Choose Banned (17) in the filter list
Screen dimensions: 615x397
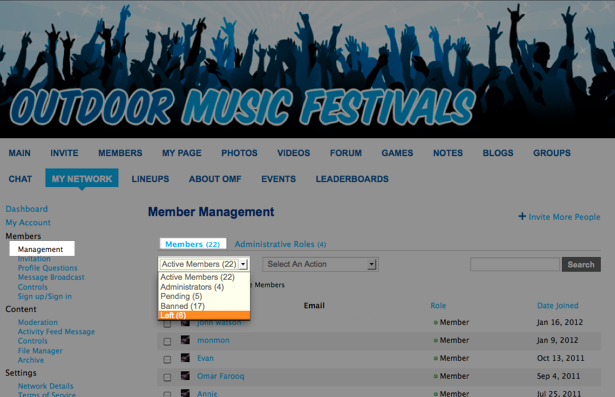point(204,306)
